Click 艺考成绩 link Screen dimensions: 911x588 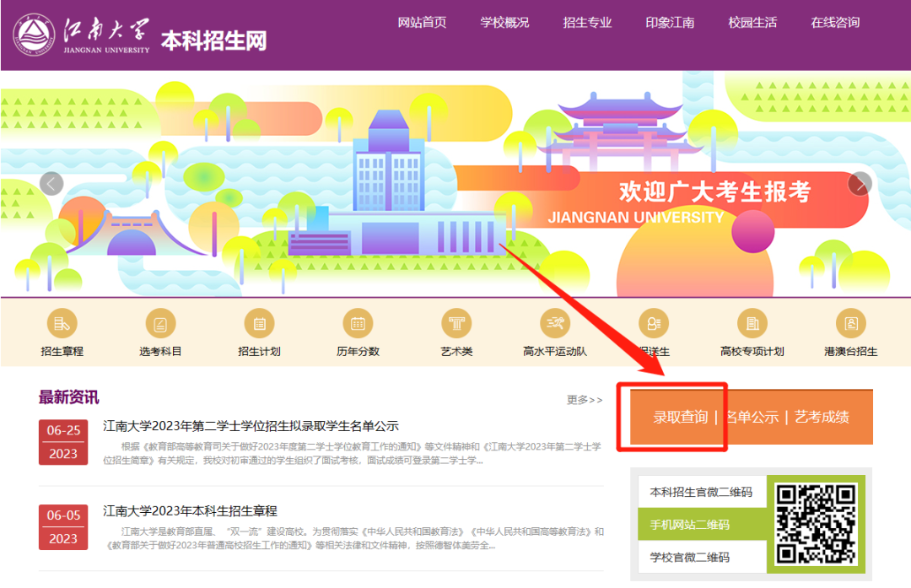click(822, 417)
